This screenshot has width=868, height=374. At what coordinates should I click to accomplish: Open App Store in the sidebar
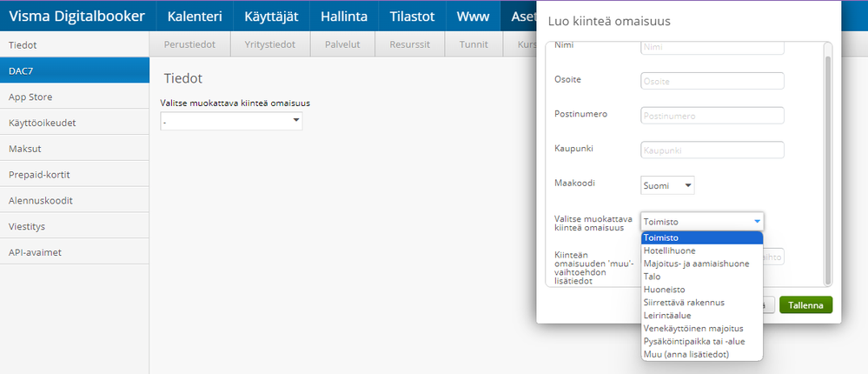click(x=75, y=97)
